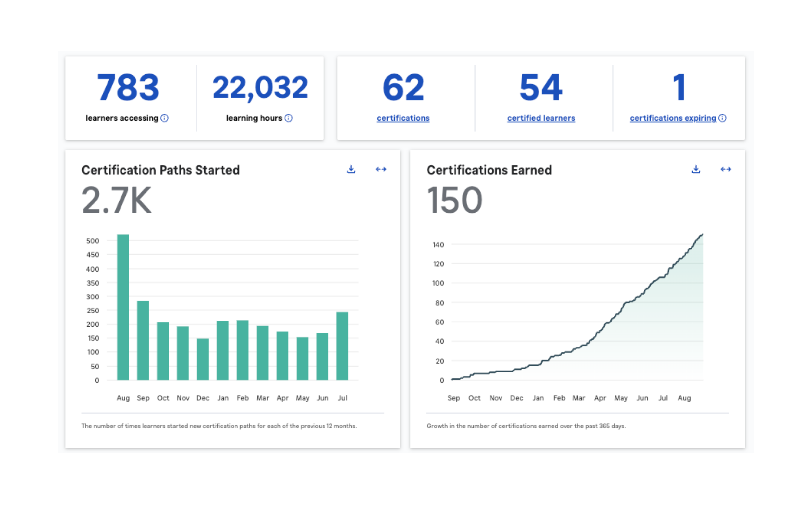The width and height of the screenshot is (812, 511).
Task: Open the certifications expiring link
Action: click(x=673, y=118)
